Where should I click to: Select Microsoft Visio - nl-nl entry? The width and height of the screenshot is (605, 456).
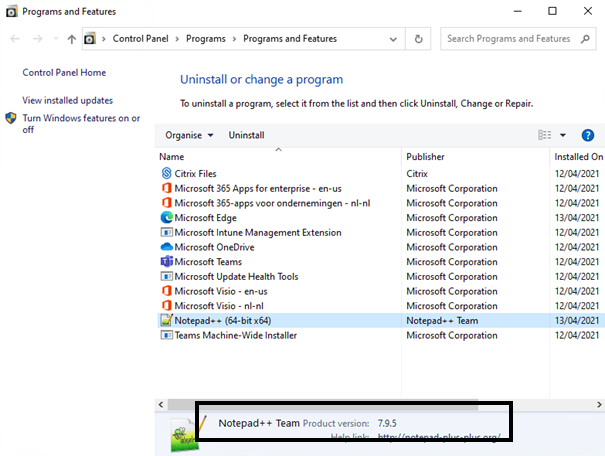tap(219, 306)
